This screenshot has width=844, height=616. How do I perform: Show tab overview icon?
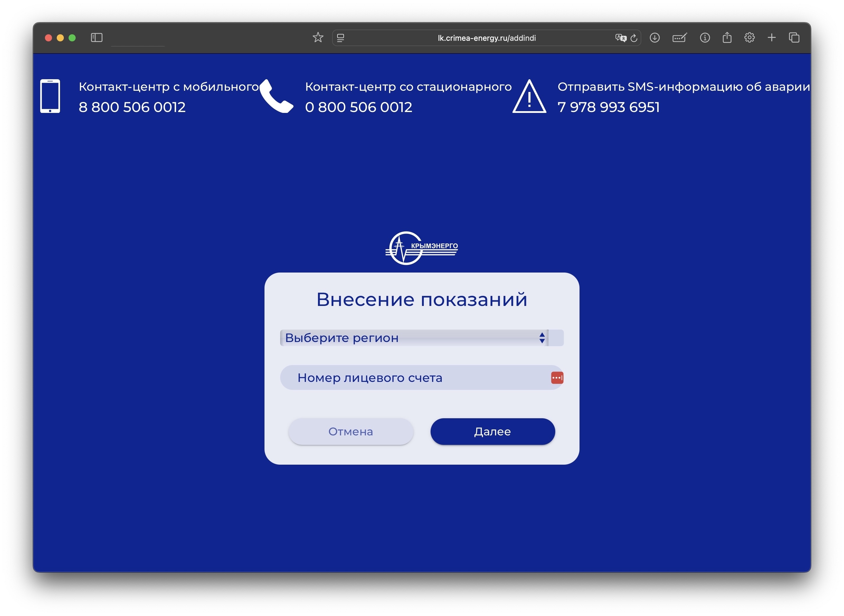(x=794, y=38)
